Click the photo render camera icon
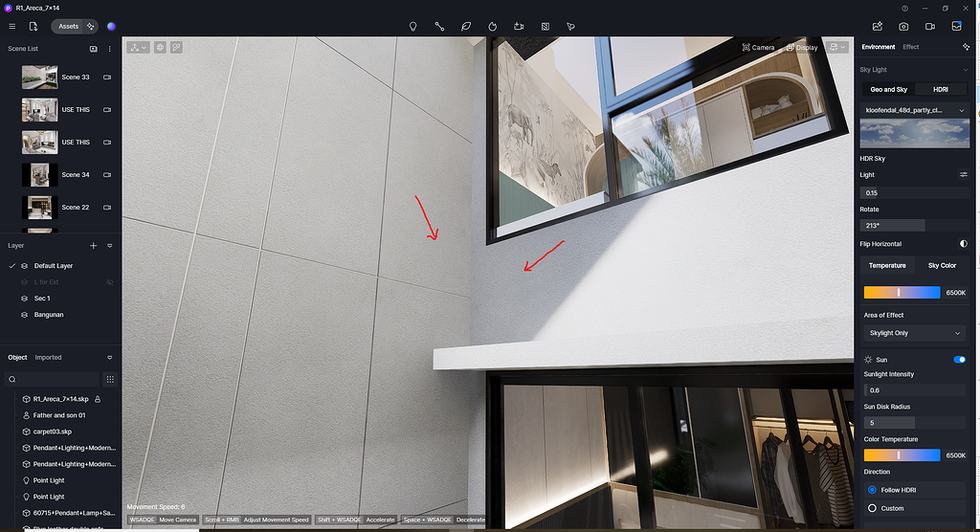This screenshot has width=980, height=532. (x=903, y=26)
